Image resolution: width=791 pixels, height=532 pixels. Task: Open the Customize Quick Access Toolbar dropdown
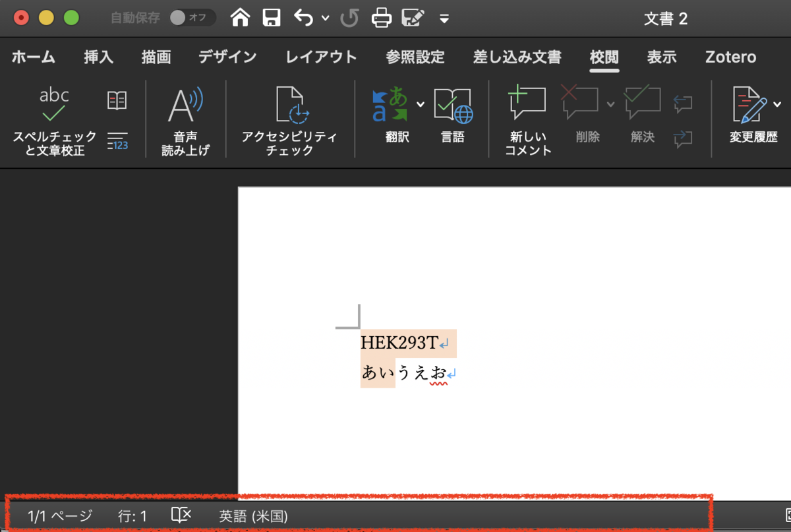(444, 18)
